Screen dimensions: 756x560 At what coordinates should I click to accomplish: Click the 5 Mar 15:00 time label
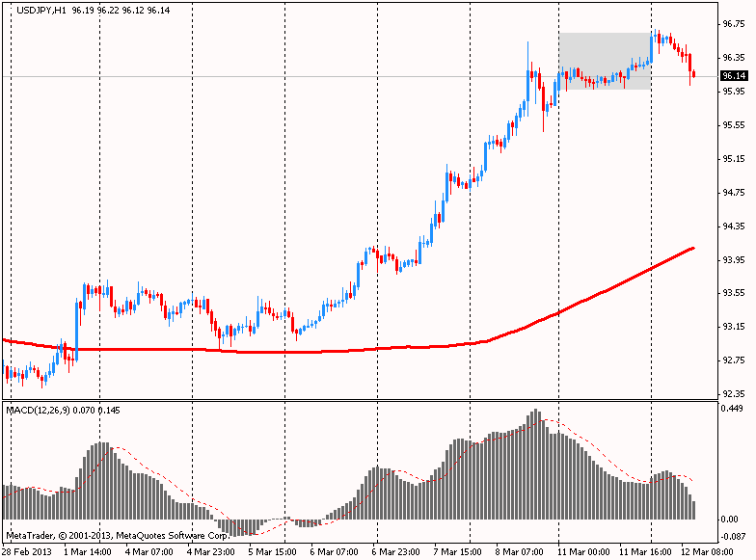point(272,551)
